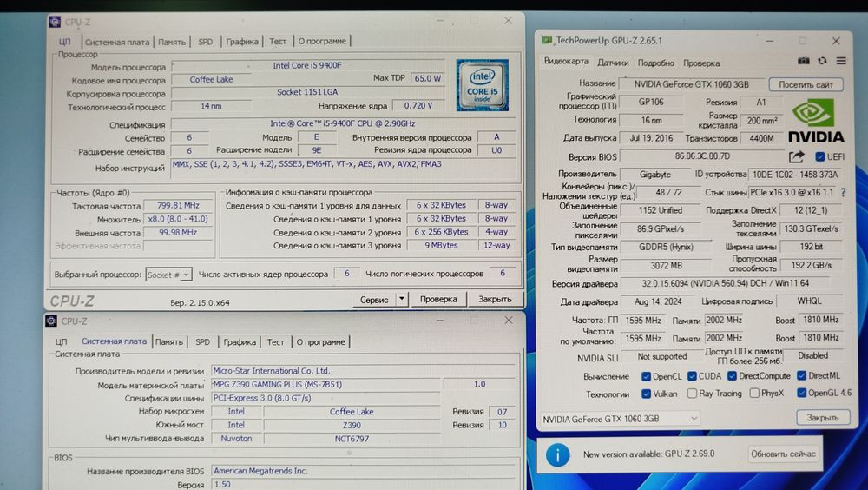Click the 3072 MB memory size value

tap(666, 266)
